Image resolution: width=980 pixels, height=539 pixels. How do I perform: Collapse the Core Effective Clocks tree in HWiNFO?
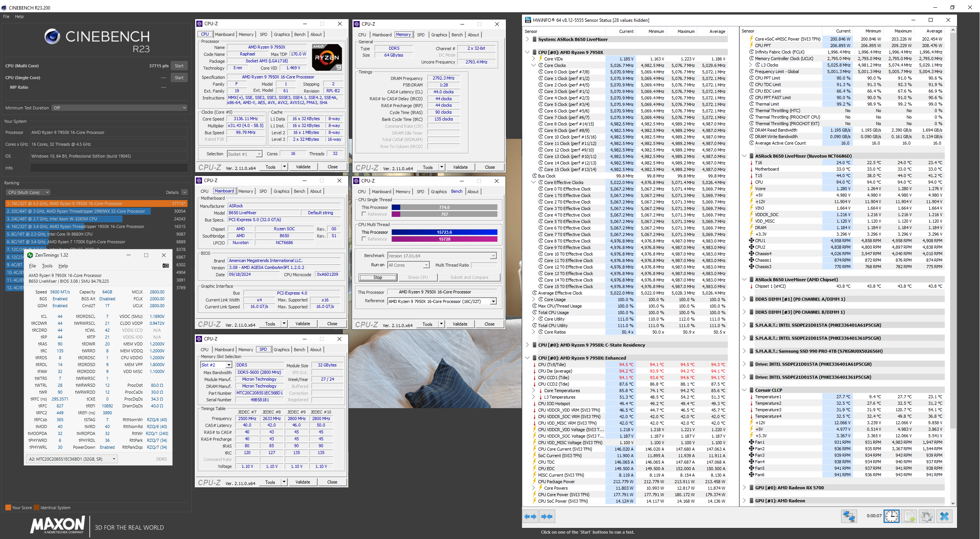coord(534,182)
